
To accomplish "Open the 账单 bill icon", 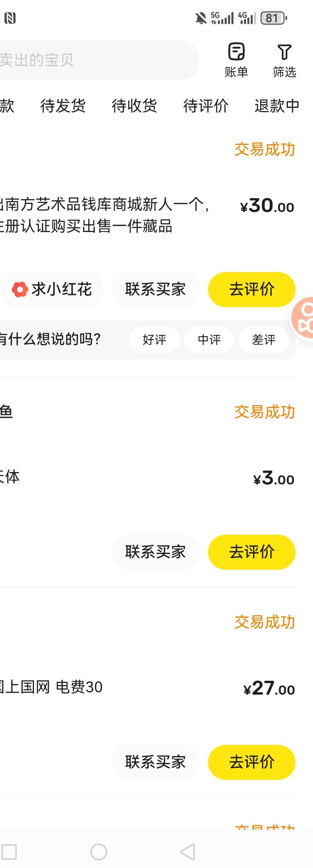I will point(236,60).
